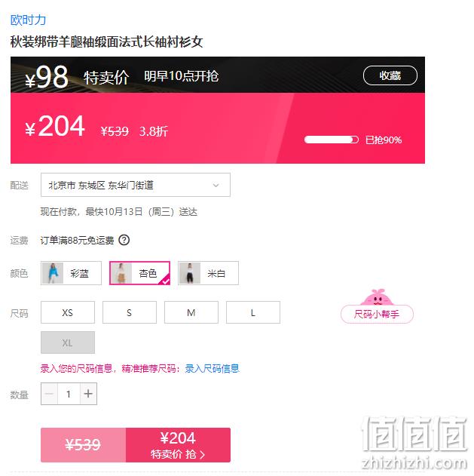Expand the delivery address dropdown arrow
This screenshot has width=474, height=476.
point(216,185)
